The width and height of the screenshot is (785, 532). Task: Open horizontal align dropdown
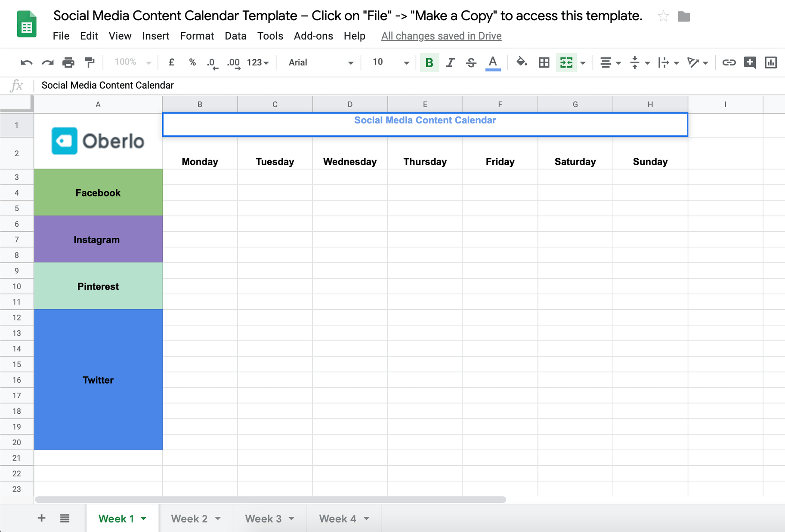click(611, 63)
